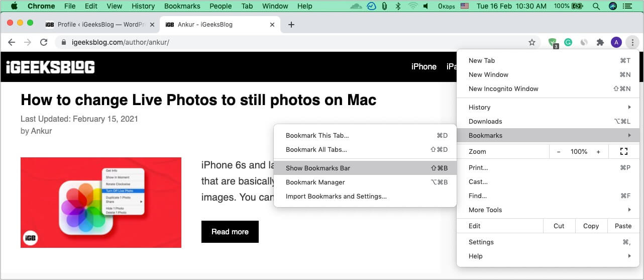Open Settings from the Chrome menu
Image resolution: width=644 pixels, height=280 pixels.
[548, 242]
